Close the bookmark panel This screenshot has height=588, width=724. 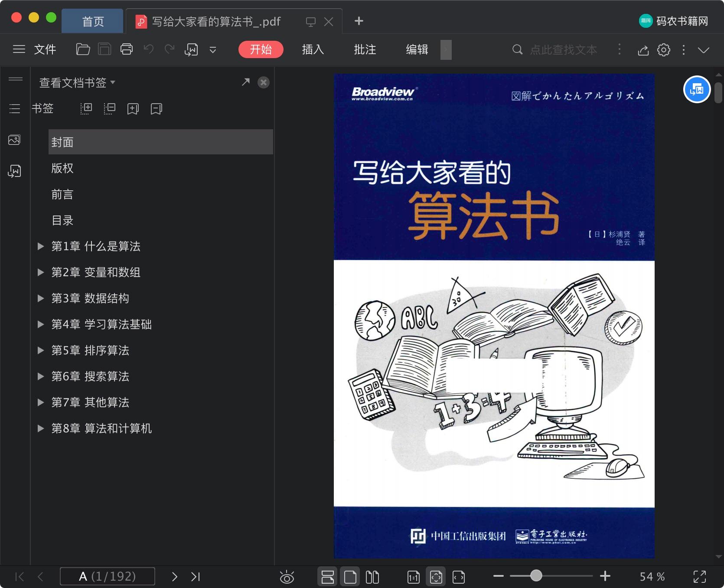tap(264, 82)
